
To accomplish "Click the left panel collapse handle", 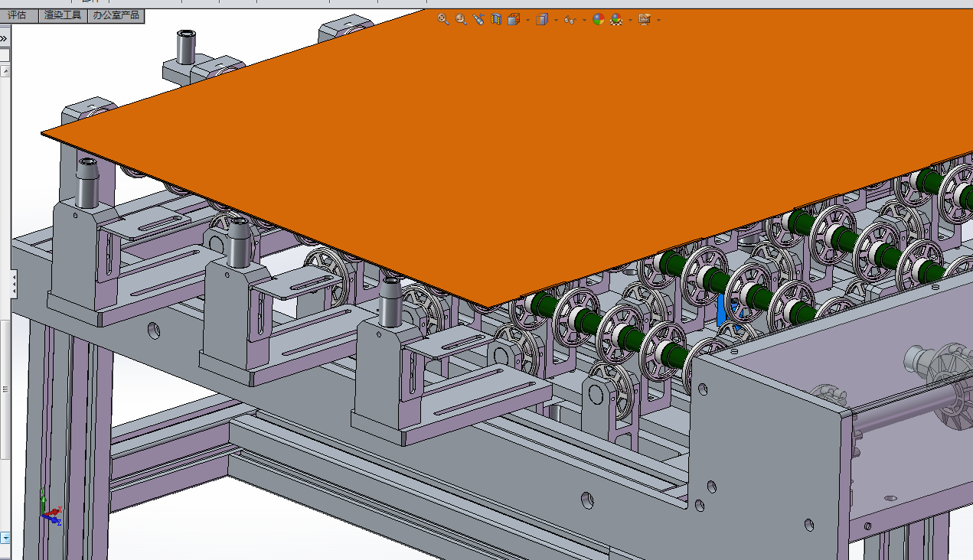I will (x=13, y=283).
